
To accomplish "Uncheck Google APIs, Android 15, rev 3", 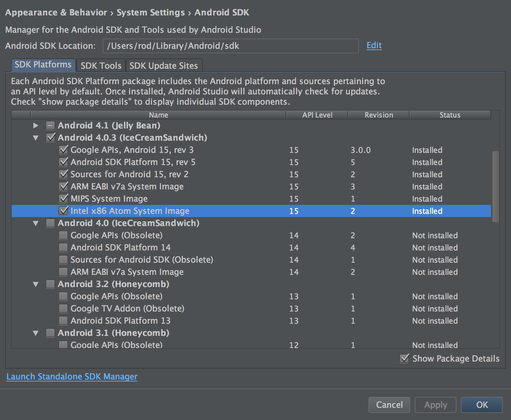I will [64, 150].
